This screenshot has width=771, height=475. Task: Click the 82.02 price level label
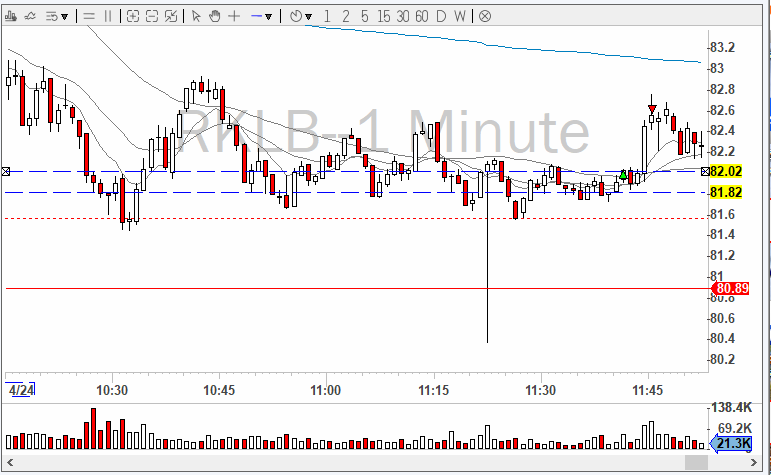(726, 171)
